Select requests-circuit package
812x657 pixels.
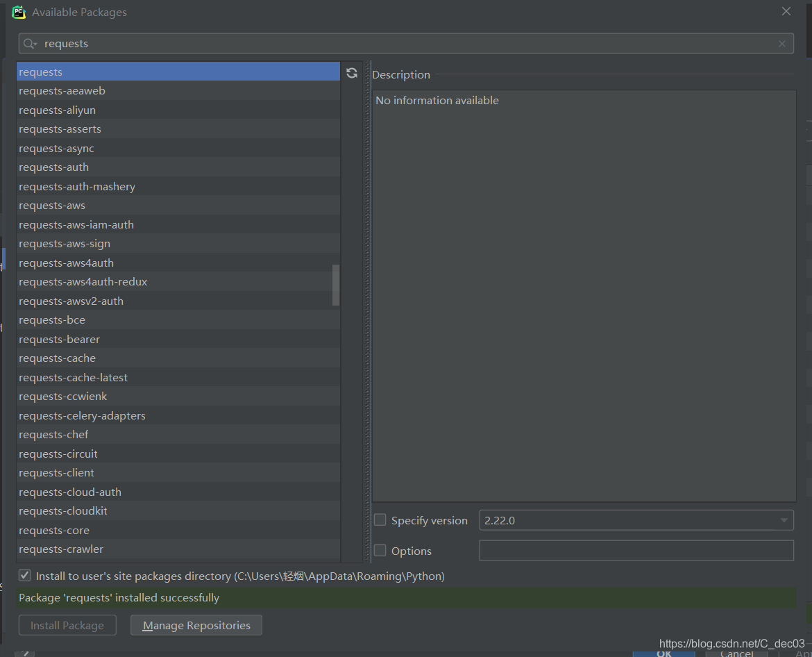[178, 454]
